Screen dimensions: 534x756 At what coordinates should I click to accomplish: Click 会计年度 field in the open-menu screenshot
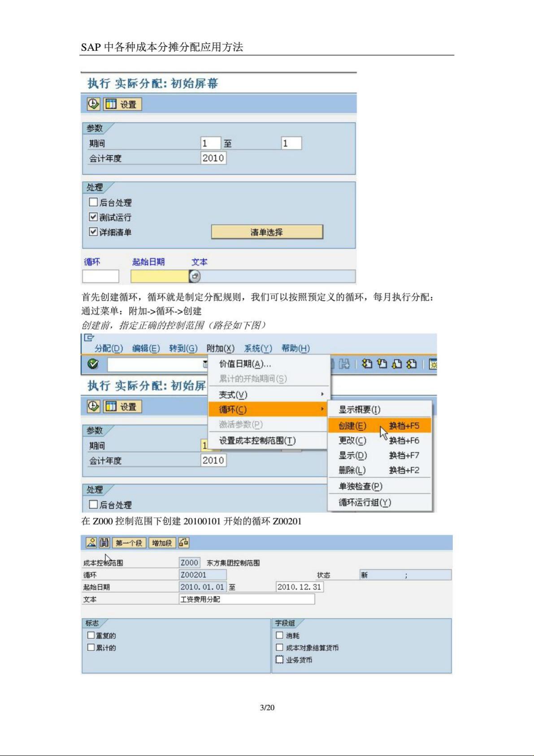point(213,460)
